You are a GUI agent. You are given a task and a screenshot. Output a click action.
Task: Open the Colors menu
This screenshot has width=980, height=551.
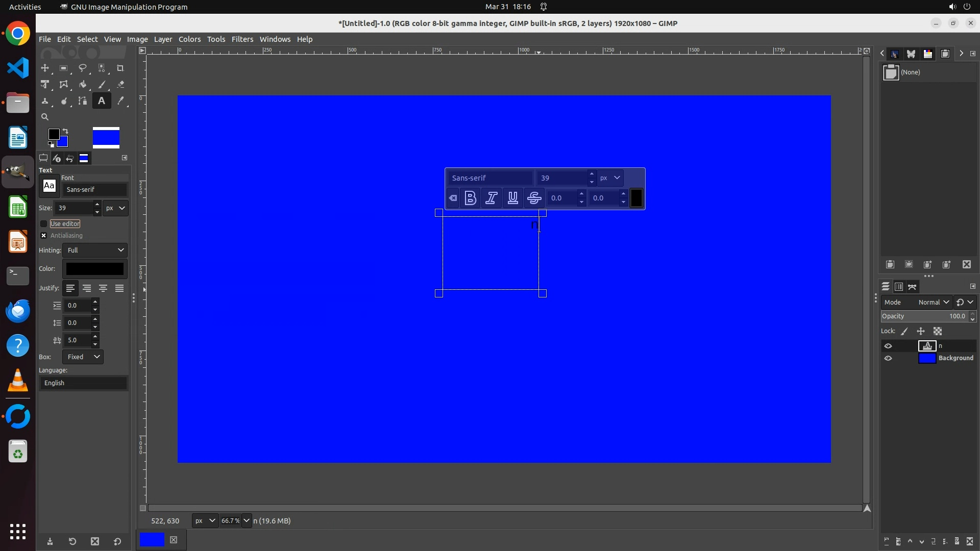pyautogui.click(x=189, y=39)
